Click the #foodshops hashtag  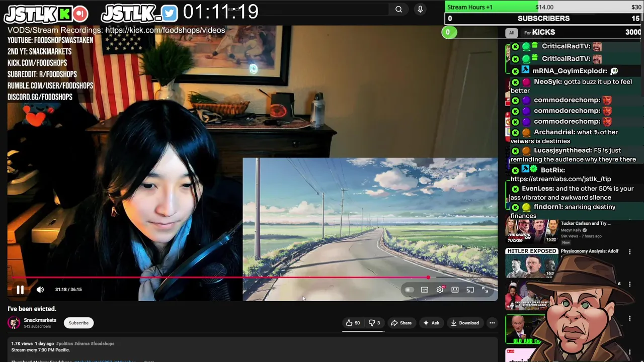click(x=103, y=343)
